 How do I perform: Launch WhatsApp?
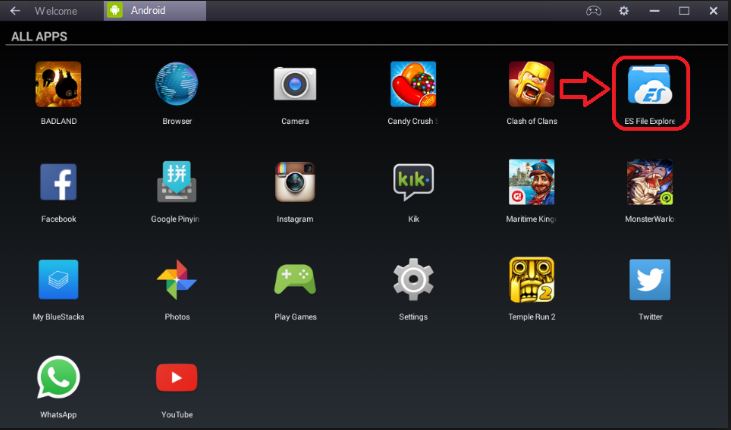58,377
